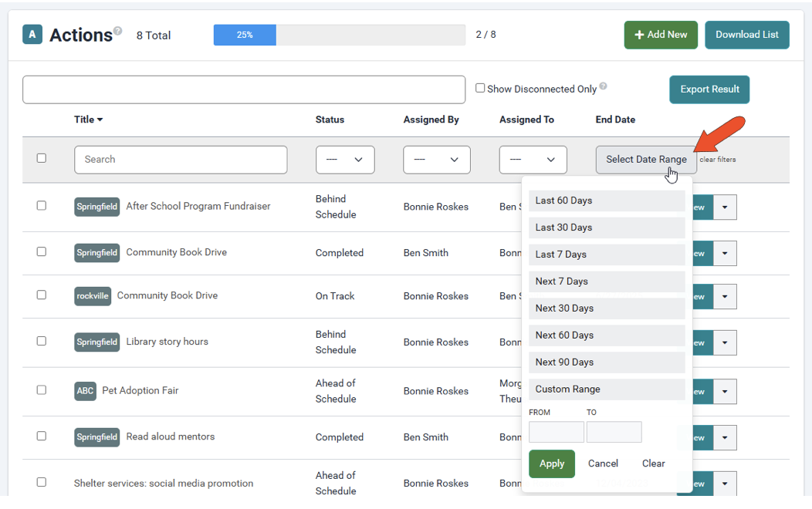Open arrow menu for Library story hours row
This screenshot has width=812, height=509.
[x=725, y=342]
